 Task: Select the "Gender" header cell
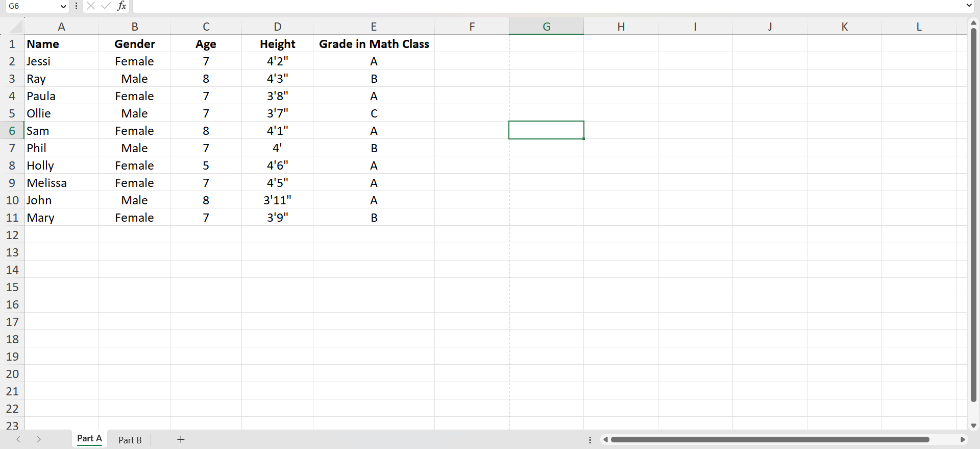(x=134, y=44)
